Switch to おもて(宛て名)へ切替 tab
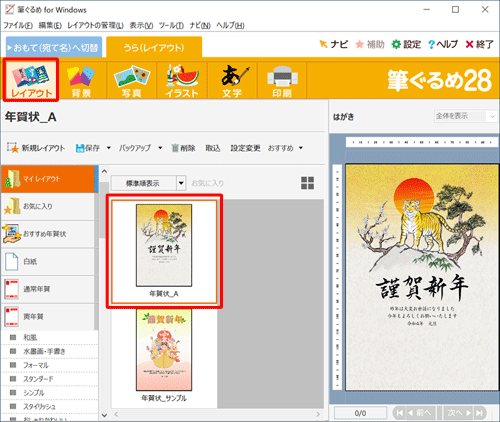 tap(54, 47)
